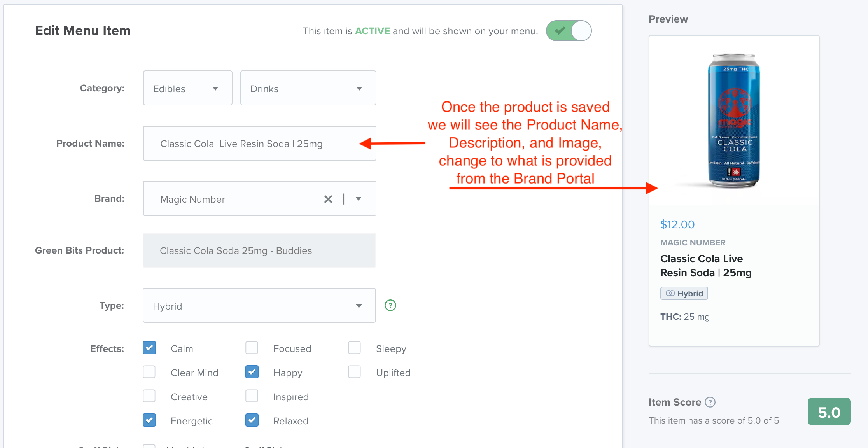
Task: Click the Effects label
Action: 107,349
